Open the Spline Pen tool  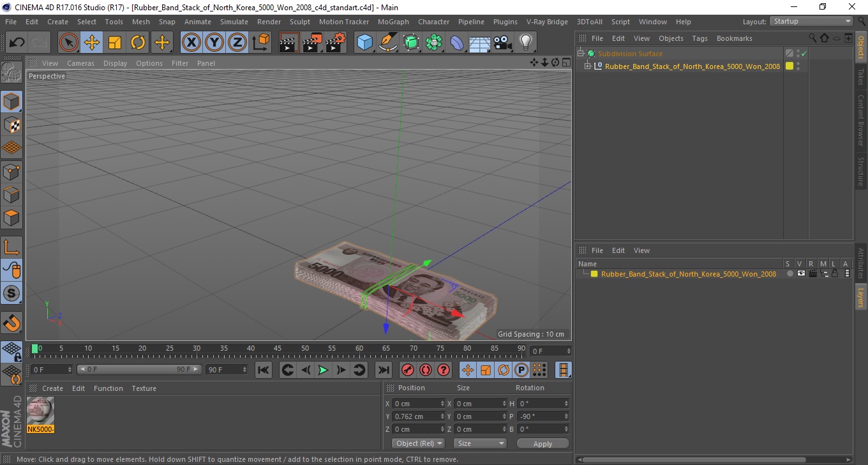pyautogui.click(x=388, y=43)
